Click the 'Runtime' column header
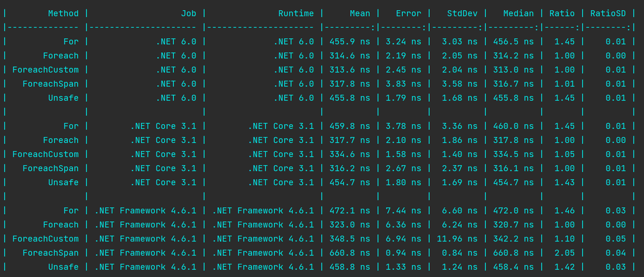 click(296, 13)
